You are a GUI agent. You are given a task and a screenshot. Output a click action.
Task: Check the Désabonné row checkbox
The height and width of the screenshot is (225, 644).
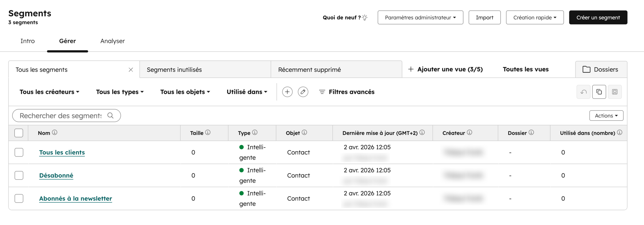[19, 175]
